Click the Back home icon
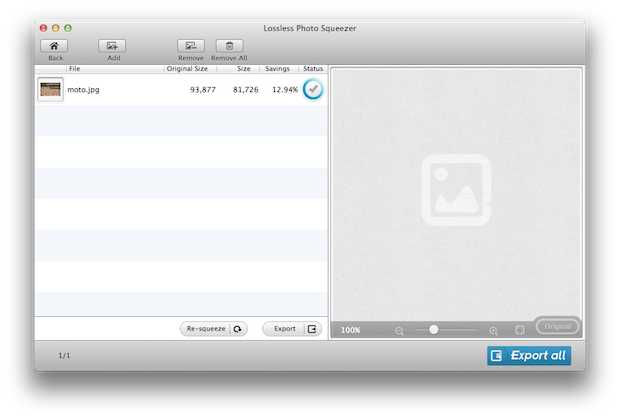The height and width of the screenshot is (419, 620). 54,45
